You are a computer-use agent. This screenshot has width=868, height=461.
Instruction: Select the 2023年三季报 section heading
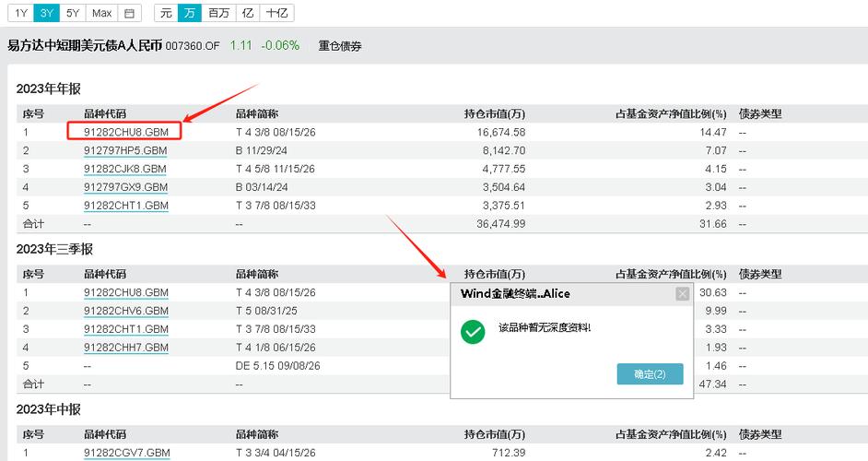click(x=54, y=249)
